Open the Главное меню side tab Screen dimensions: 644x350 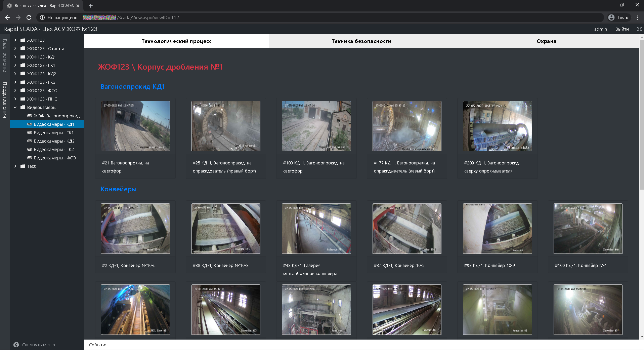click(x=5, y=55)
